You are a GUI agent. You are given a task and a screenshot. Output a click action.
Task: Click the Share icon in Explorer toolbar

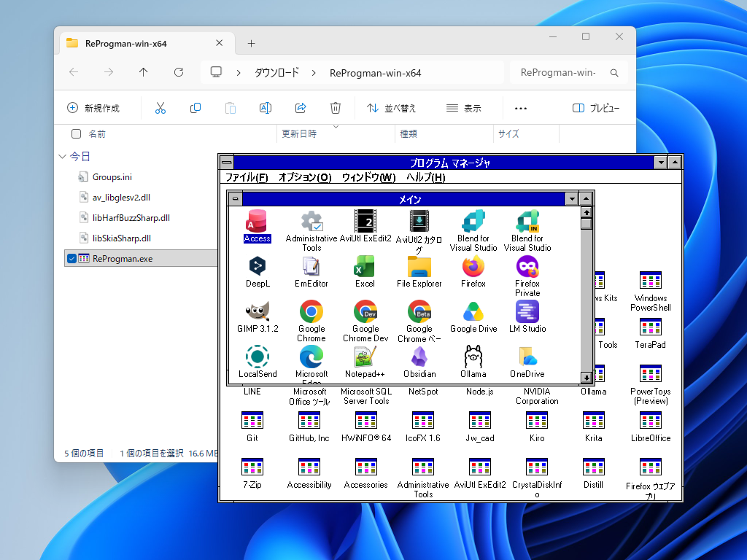coord(301,108)
